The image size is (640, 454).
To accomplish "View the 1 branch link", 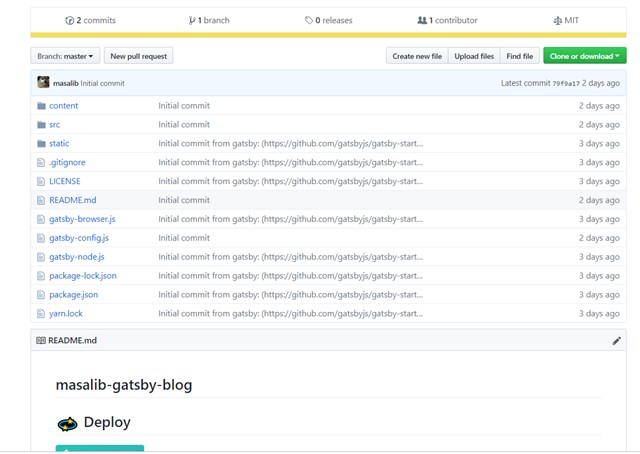I will [209, 20].
